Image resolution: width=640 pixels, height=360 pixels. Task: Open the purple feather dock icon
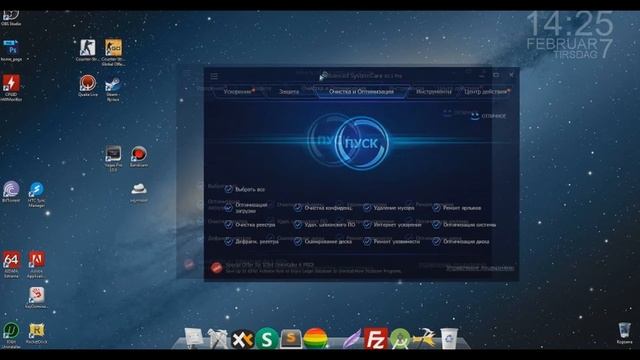pos(352,339)
